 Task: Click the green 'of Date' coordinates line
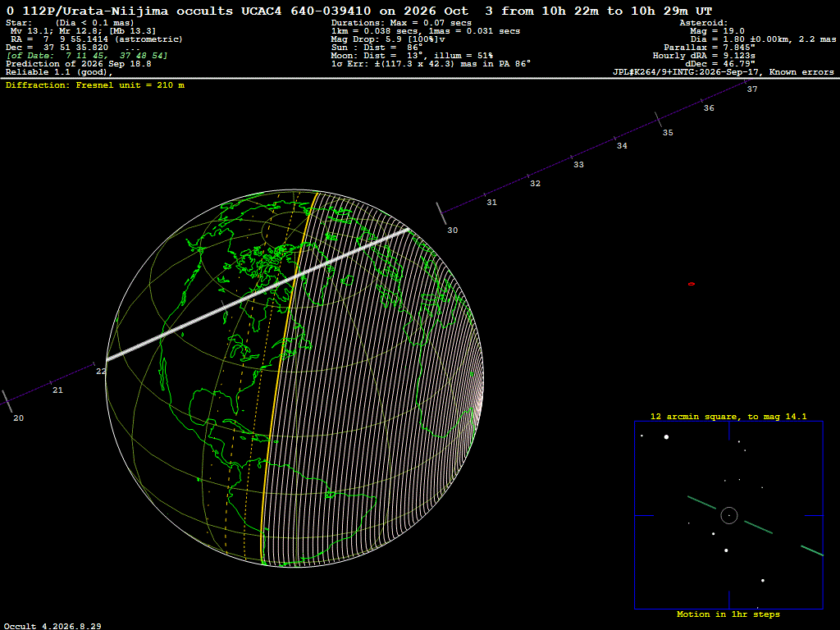pos(87,56)
